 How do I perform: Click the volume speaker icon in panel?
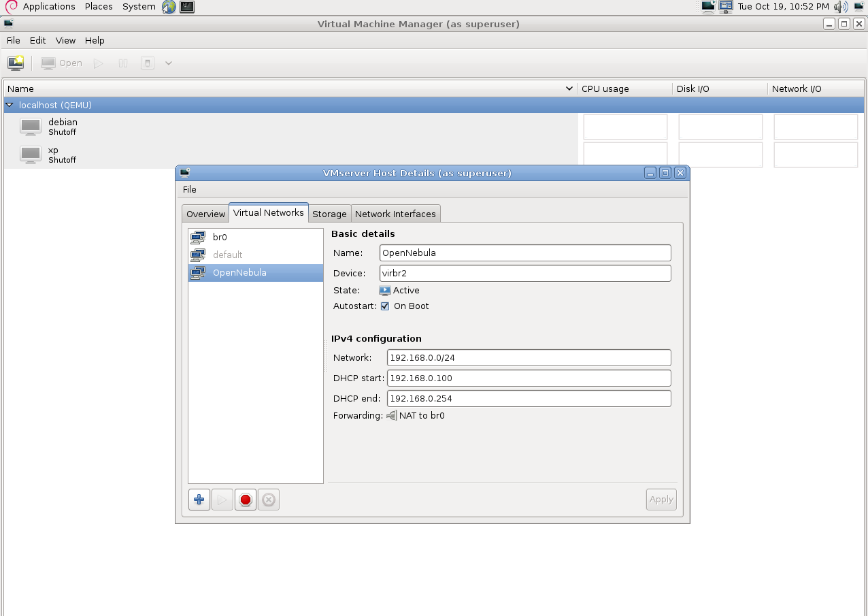pos(841,7)
